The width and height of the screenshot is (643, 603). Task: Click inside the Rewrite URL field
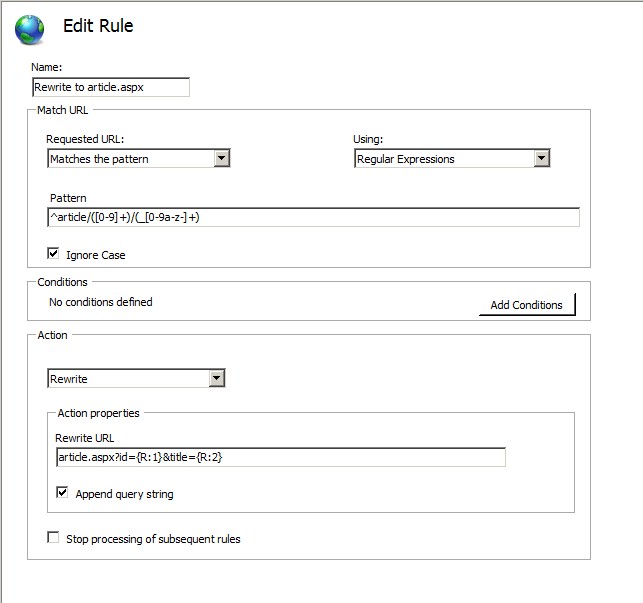click(280, 457)
